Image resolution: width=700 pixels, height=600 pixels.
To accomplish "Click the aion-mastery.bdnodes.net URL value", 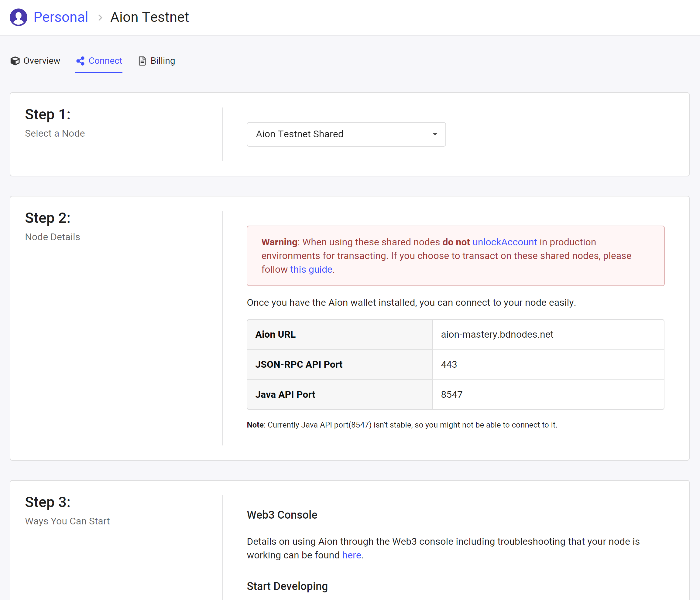I will [497, 334].
